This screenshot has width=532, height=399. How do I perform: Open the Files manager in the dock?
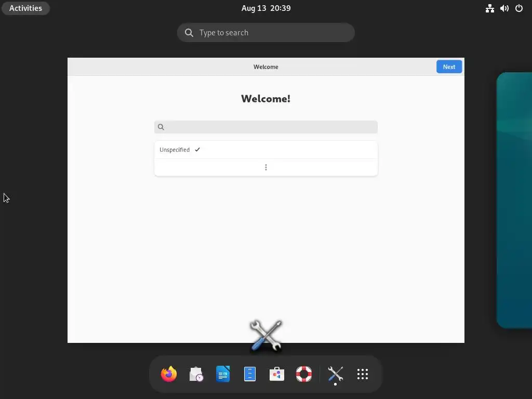point(250,374)
